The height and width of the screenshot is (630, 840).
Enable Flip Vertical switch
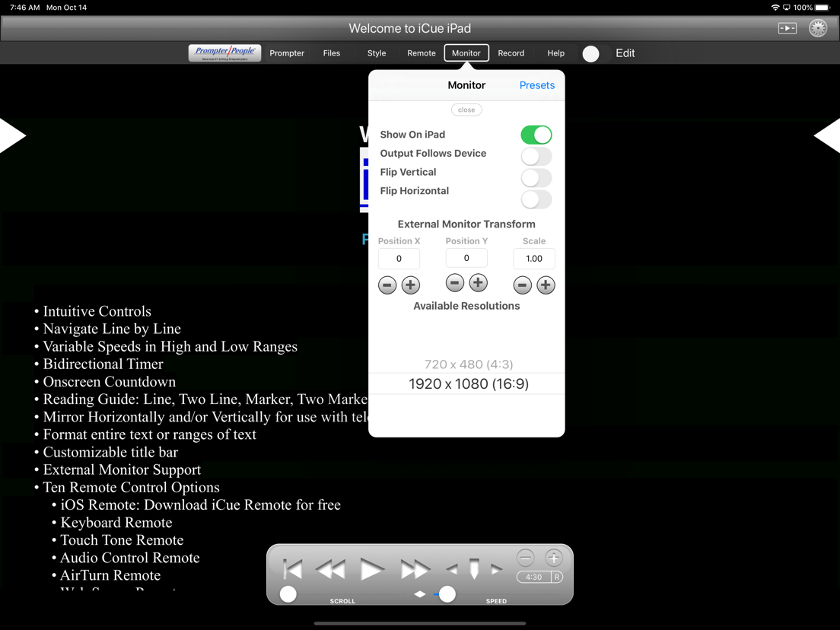(x=536, y=178)
